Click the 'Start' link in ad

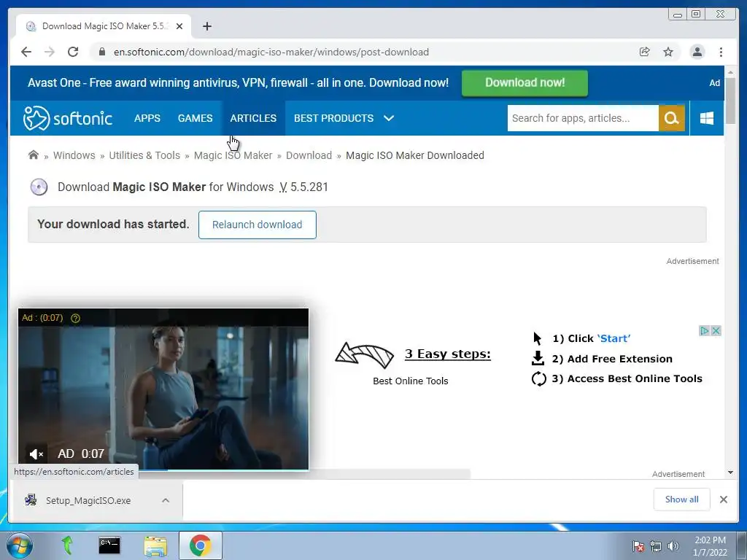[614, 338]
